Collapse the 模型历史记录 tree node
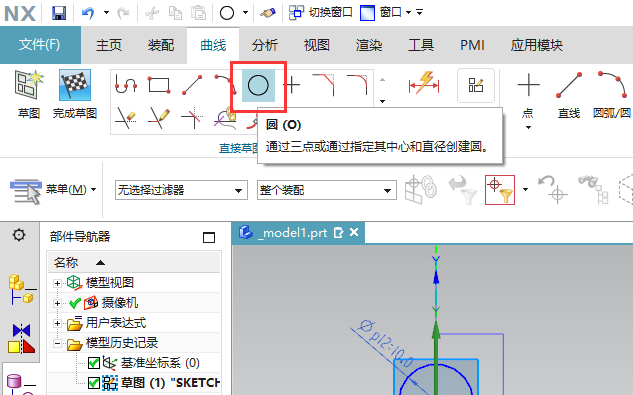Image resolution: width=633 pixels, height=395 pixels. [57, 343]
